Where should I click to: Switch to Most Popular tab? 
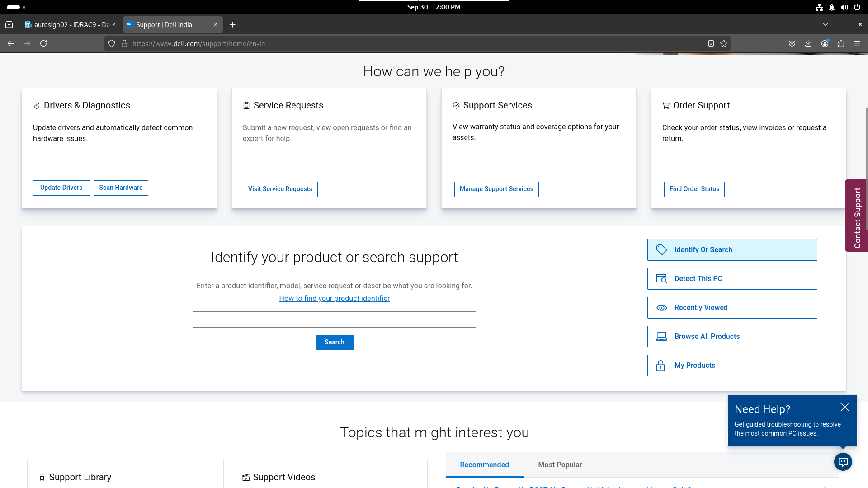point(560,465)
